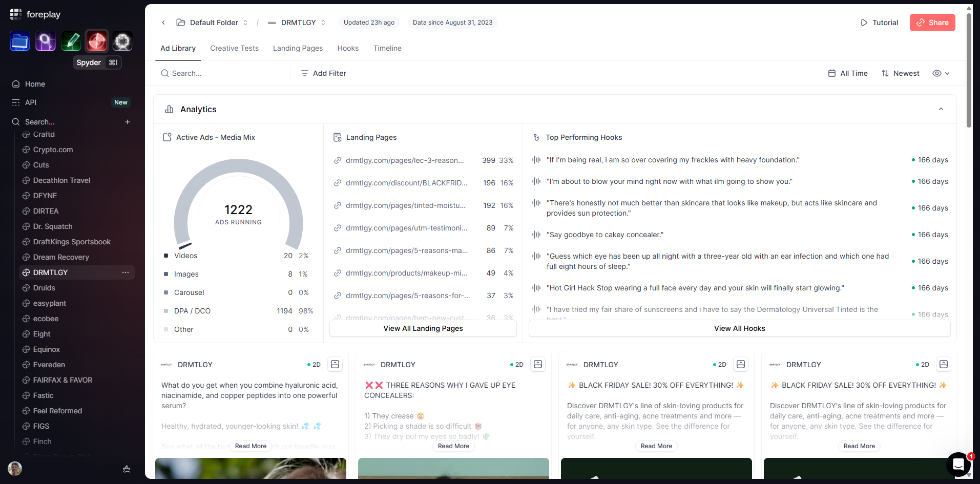Switch to the Ad Library tab
Viewport: 980px width, 484px height.
click(x=178, y=48)
